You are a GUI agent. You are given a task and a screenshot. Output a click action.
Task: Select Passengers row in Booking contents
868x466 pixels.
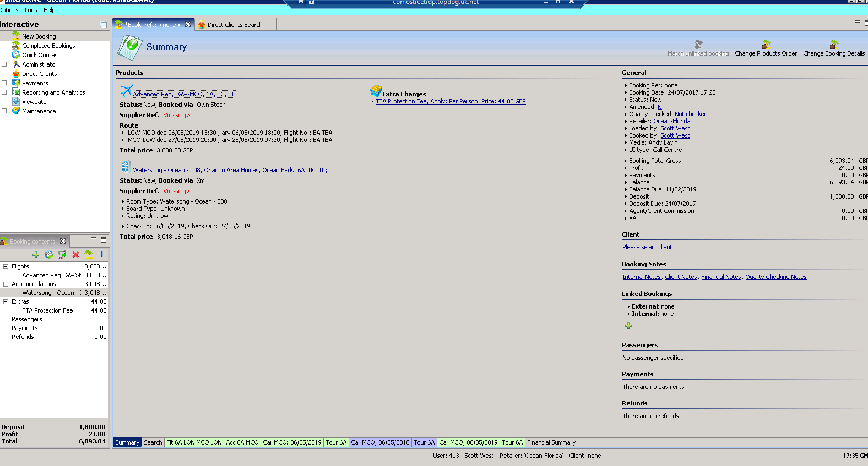tap(54, 319)
